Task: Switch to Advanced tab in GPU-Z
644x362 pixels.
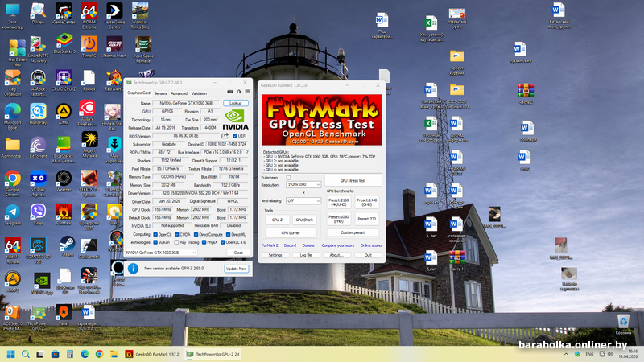Action: (x=179, y=93)
